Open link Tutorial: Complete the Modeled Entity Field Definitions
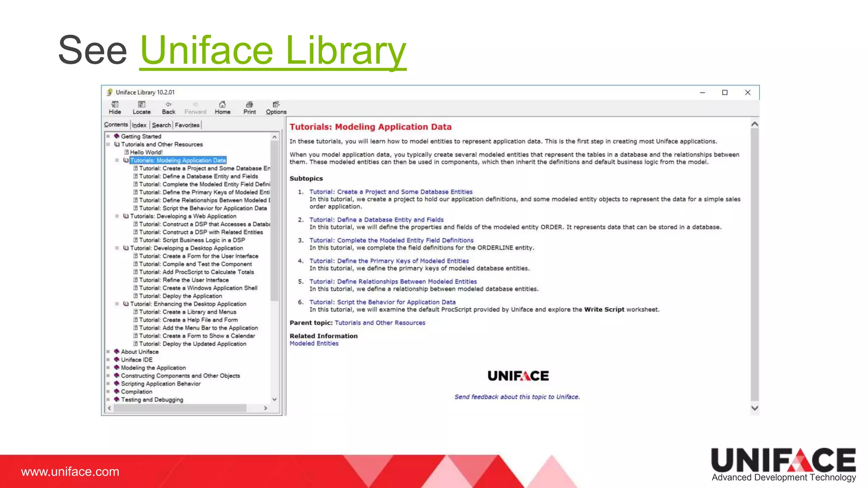 coord(391,240)
